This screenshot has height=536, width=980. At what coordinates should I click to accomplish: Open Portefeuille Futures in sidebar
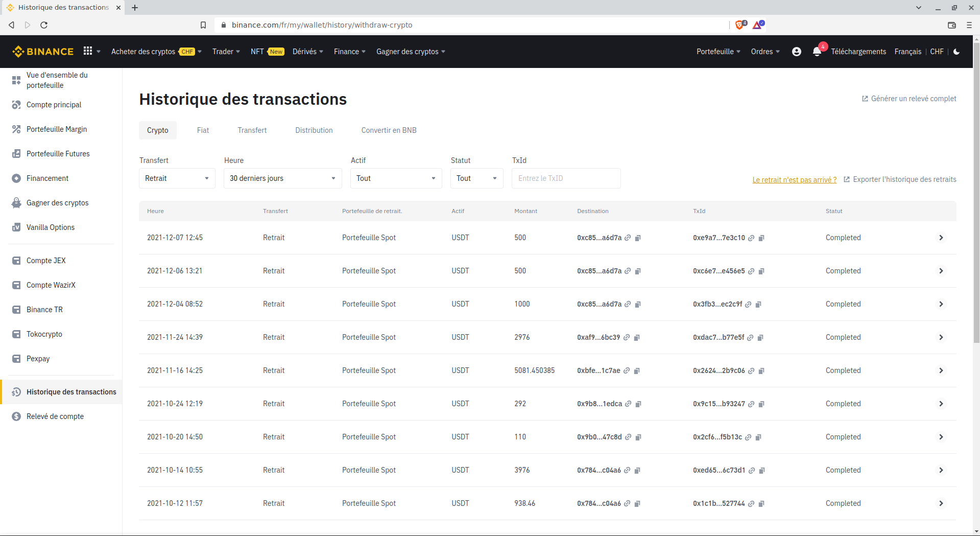click(x=58, y=154)
